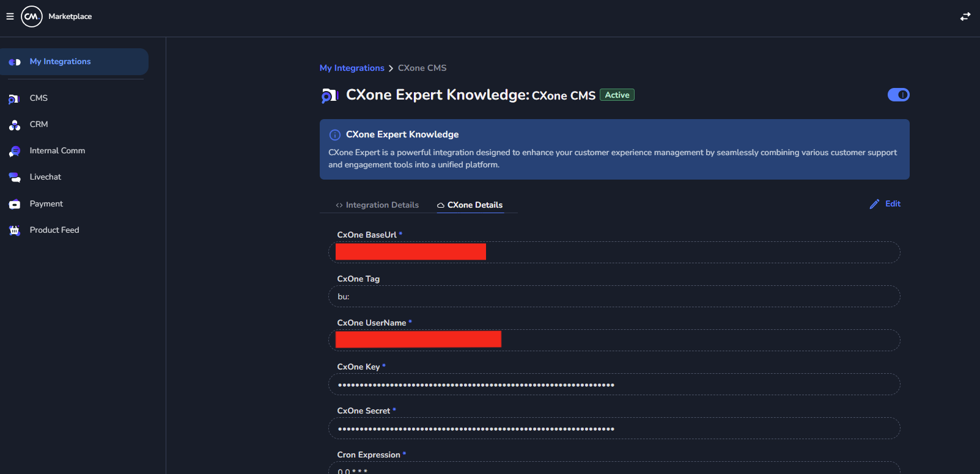Click the CxOne Secret password field
This screenshot has width=980, height=474.
pyautogui.click(x=614, y=428)
